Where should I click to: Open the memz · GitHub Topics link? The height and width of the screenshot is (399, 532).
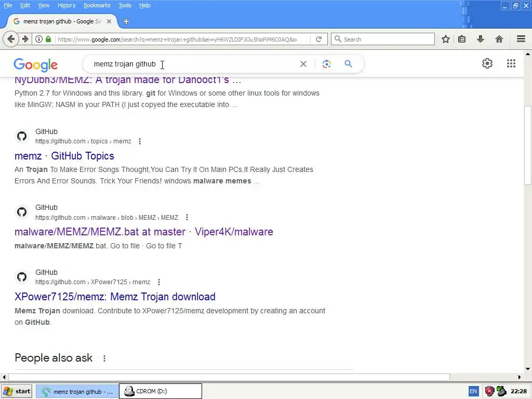click(x=64, y=156)
